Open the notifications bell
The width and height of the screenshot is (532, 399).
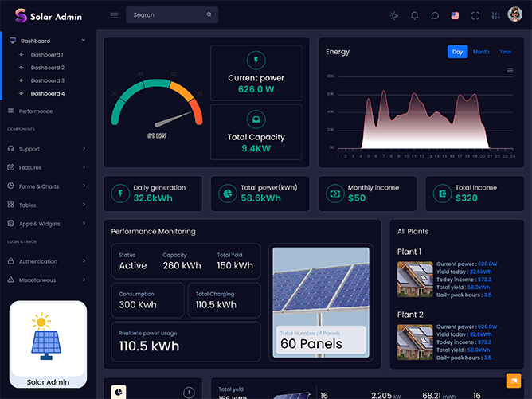(414, 15)
